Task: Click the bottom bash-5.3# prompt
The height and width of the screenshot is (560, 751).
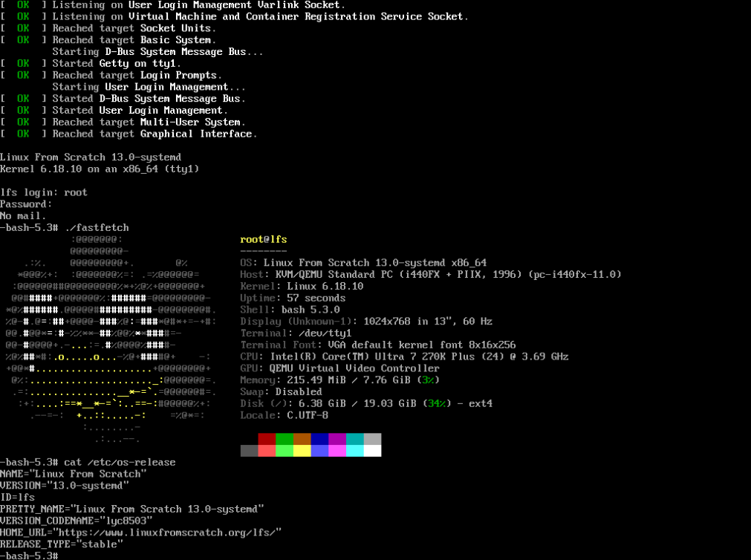Action: pos(29,556)
